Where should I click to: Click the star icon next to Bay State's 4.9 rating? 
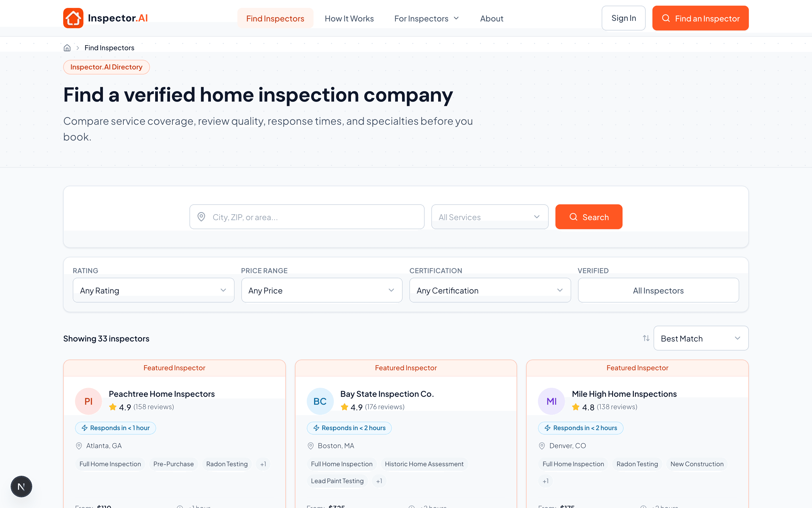click(344, 407)
